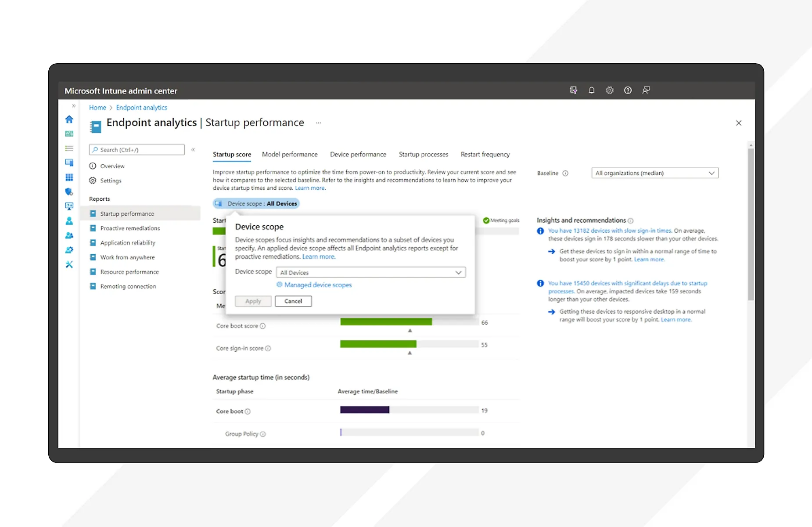Expand the left navigation rail chevron
The width and height of the screenshot is (812, 527).
(x=74, y=106)
